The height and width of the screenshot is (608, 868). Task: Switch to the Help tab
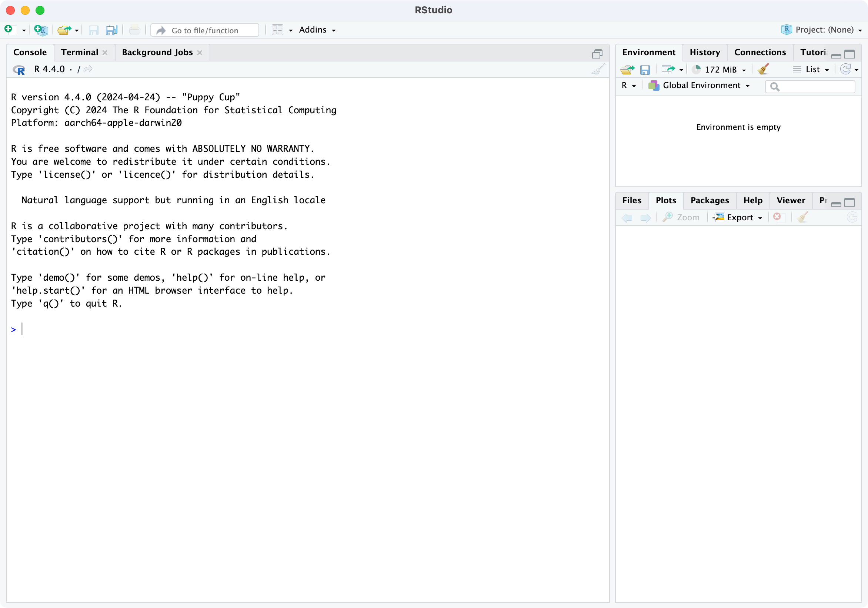point(753,200)
